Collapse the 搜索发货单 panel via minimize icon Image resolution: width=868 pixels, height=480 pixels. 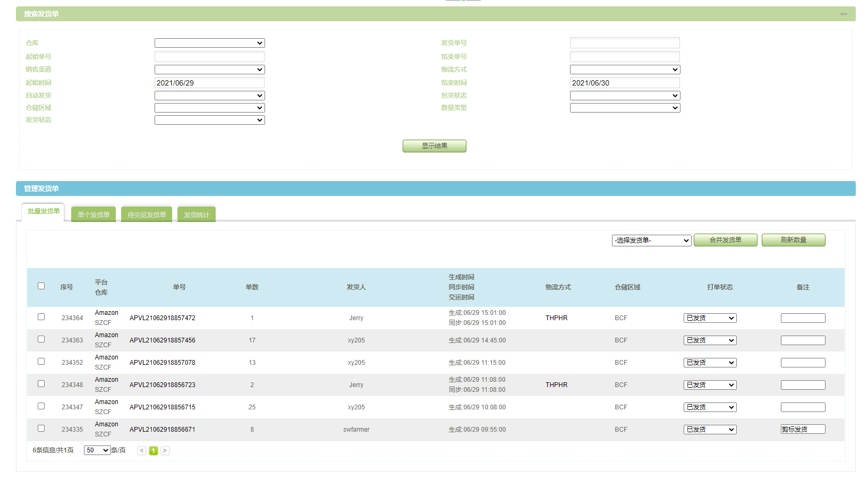[x=844, y=14]
